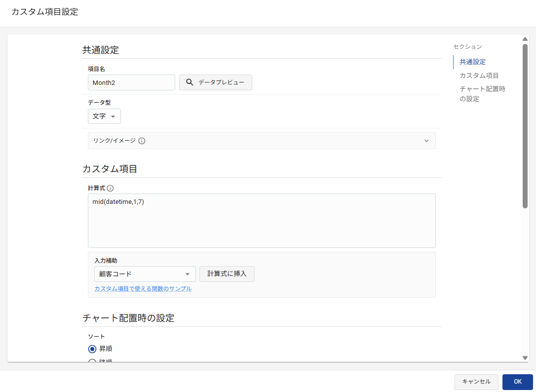This screenshot has height=392, width=536.
Task: Go to チャート配置時の設定 section link
Action: 482,94
